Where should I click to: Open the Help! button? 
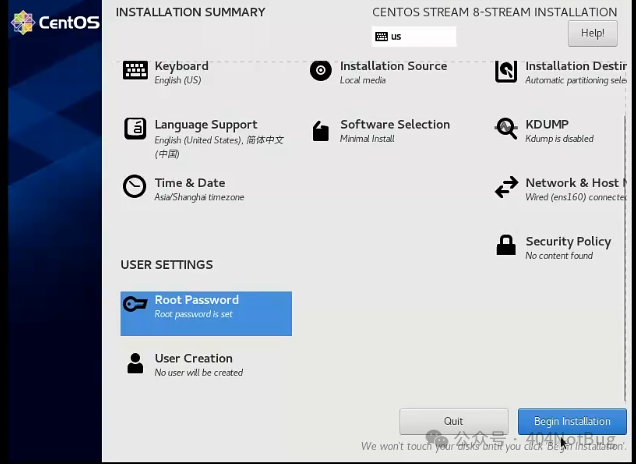[x=592, y=33]
